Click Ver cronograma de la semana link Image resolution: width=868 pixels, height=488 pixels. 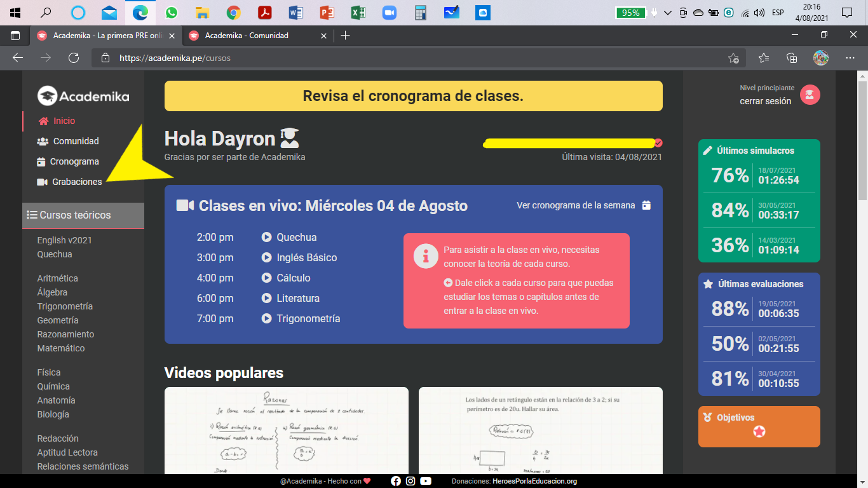(x=576, y=205)
